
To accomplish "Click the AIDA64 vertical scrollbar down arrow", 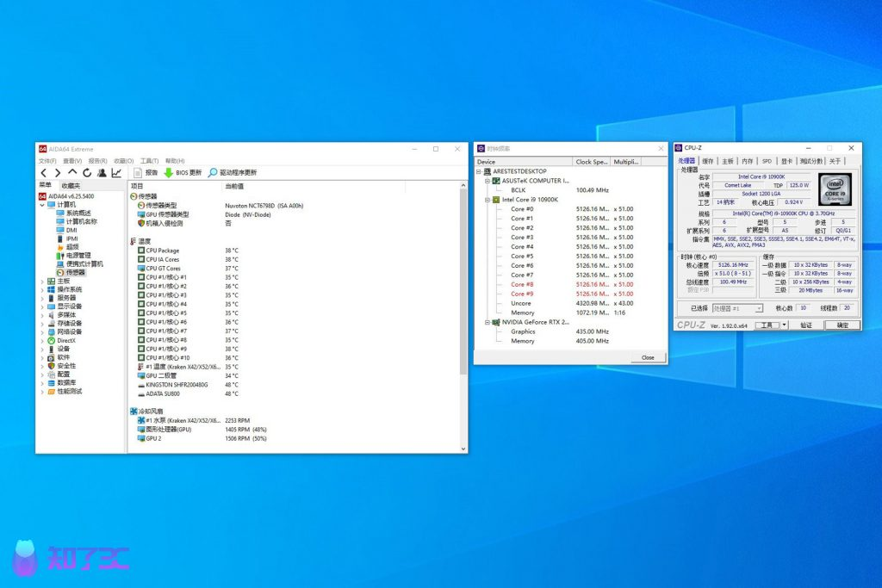I will (463, 449).
